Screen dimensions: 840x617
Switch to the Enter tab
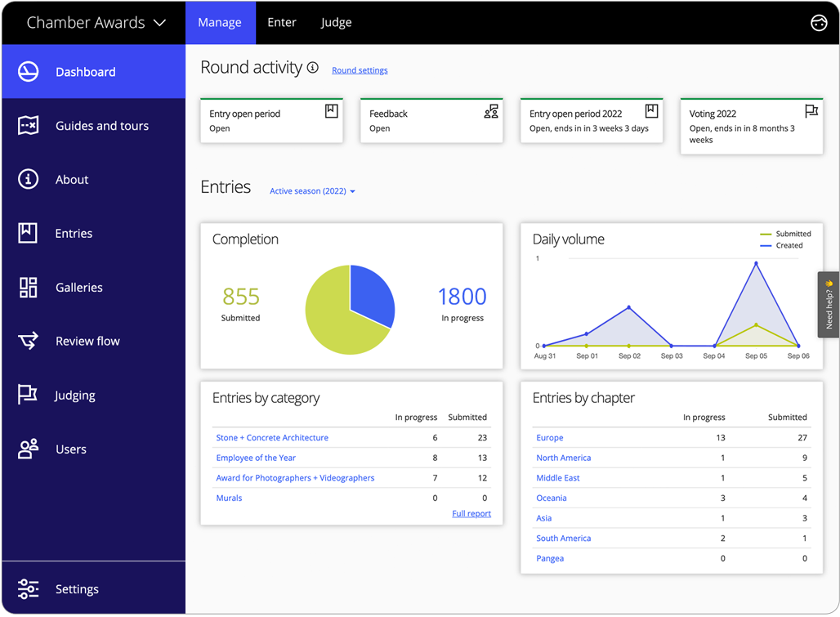[x=282, y=22]
